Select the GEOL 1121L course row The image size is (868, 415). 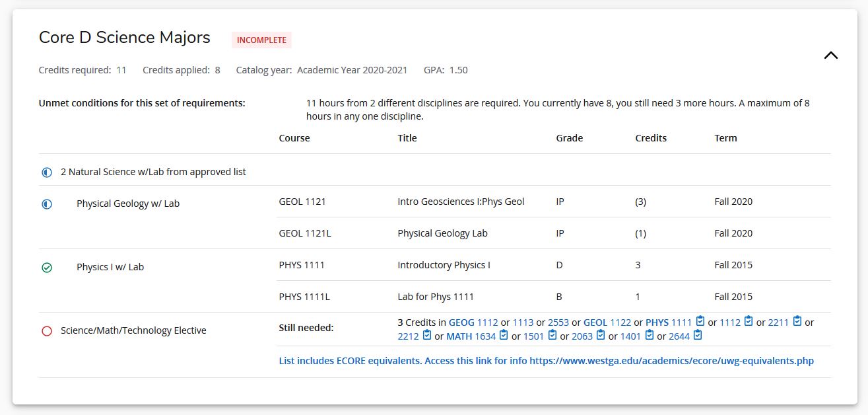304,233
